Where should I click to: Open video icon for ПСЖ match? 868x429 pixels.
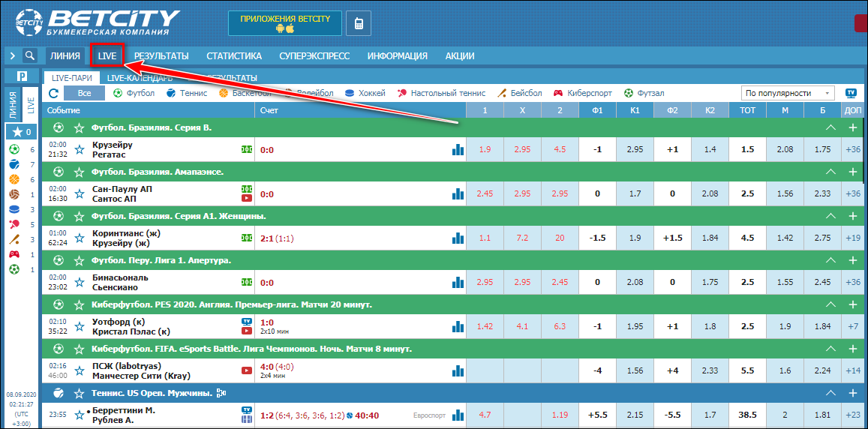(247, 371)
